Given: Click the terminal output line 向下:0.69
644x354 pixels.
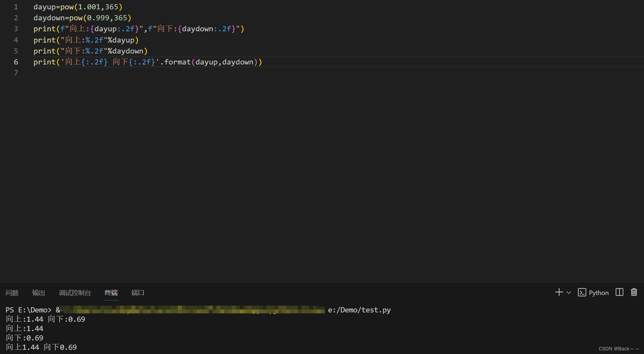Looking at the screenshot, I should click(24, 338).
